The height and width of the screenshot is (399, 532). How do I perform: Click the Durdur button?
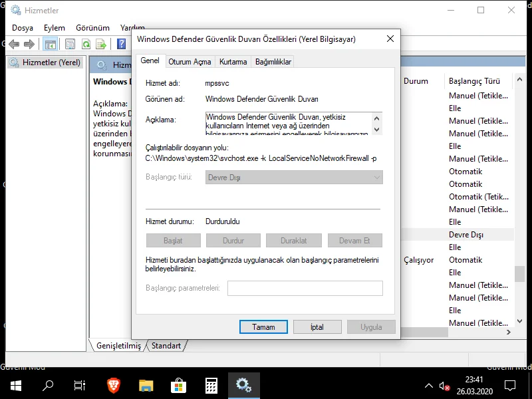pyautogui.click(x=233, y=241)
